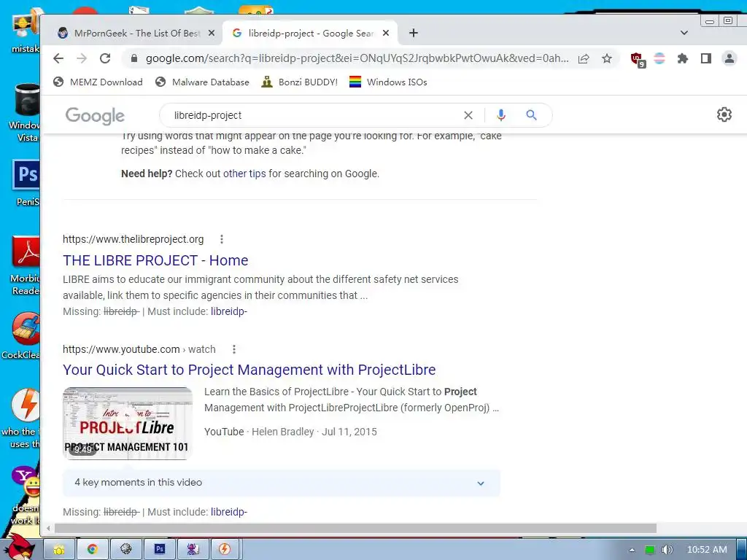Show hidden system tray icons
Screen dimensions: 747x560
pyautogui.click(x=632, y=550)
